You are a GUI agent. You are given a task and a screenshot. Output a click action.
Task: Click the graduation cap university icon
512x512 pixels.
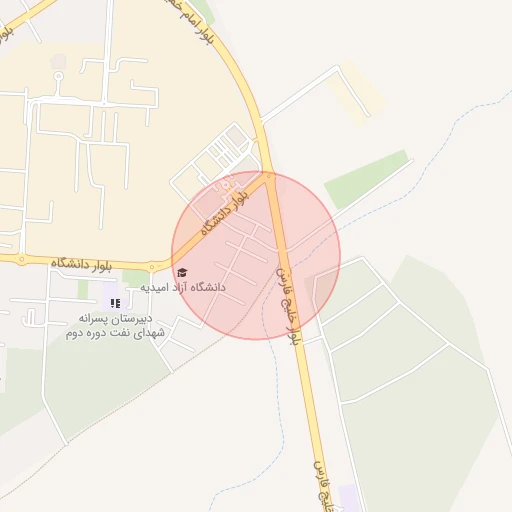point(182,273)
